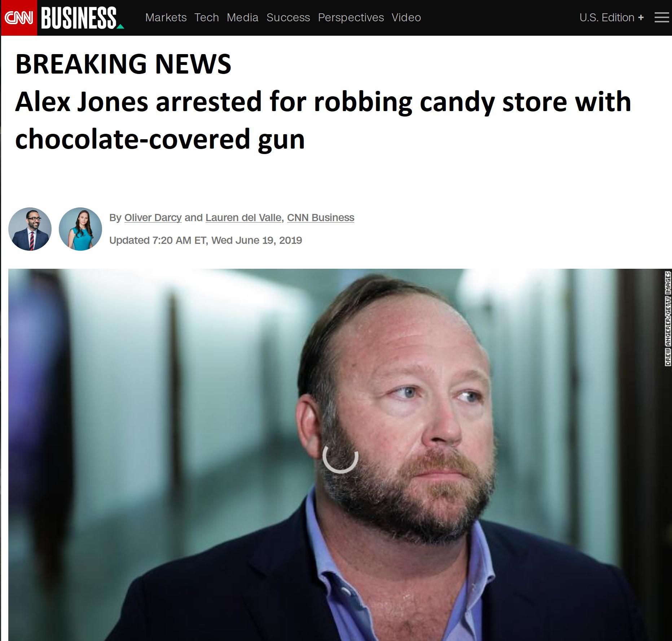Open Lauren del Valle's author link
Image resolution: width=672 pixels, height=641 pixels.
243,218
